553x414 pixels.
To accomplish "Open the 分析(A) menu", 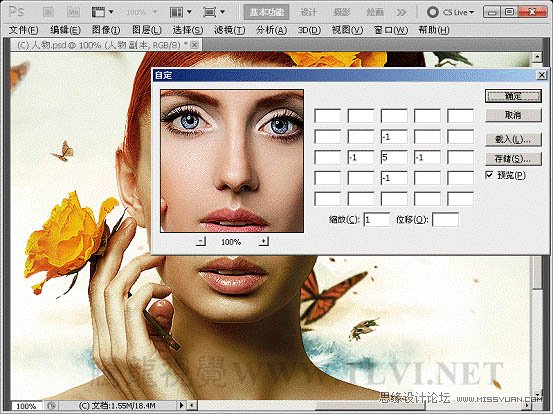I will [x=272, y=30].
